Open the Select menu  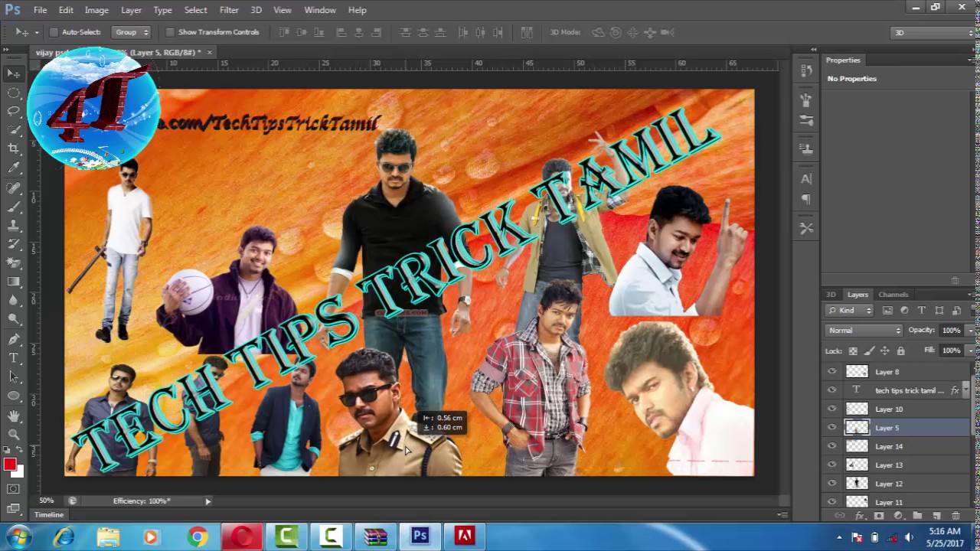pos(195,10)
